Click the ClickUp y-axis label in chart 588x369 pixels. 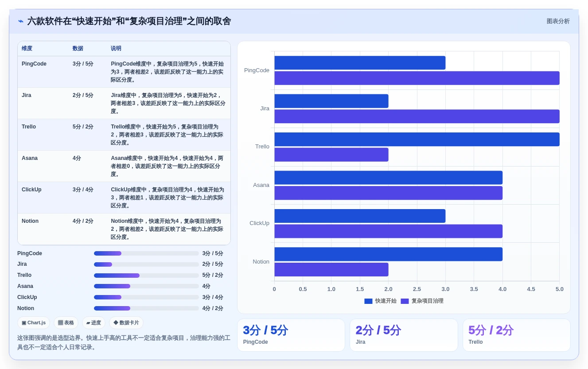click(x=259, y=223)
